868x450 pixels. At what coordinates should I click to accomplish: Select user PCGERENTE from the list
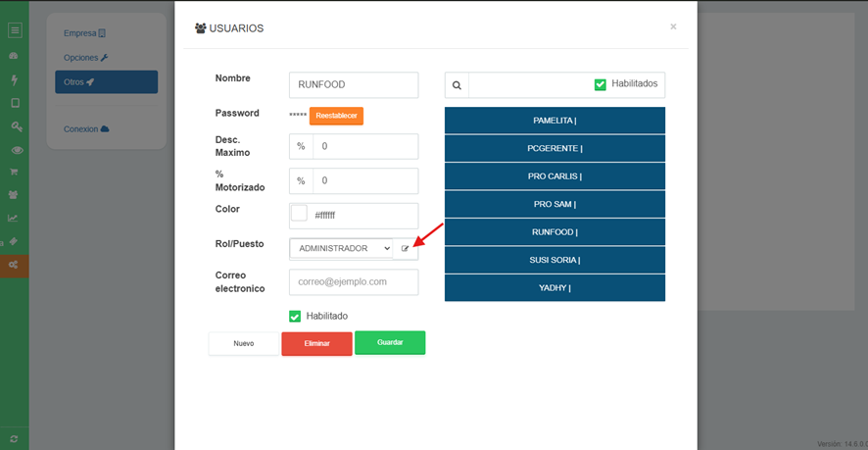[x=555, y=148]
